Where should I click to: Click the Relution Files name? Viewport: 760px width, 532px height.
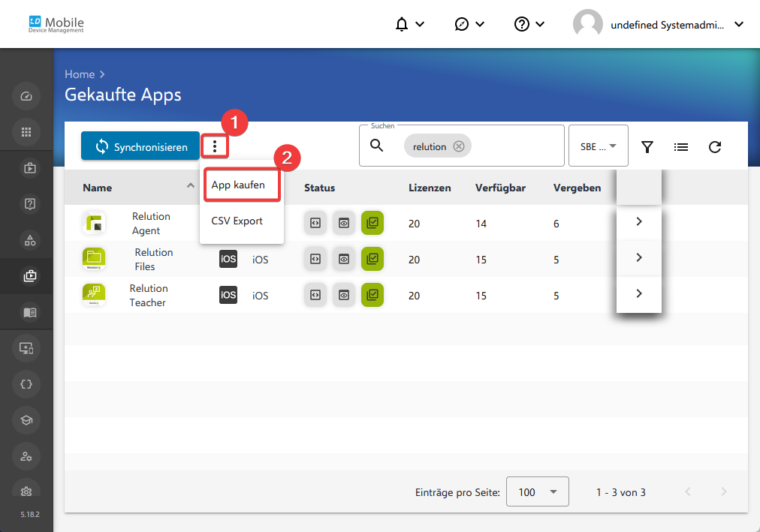tap(154, 259)
